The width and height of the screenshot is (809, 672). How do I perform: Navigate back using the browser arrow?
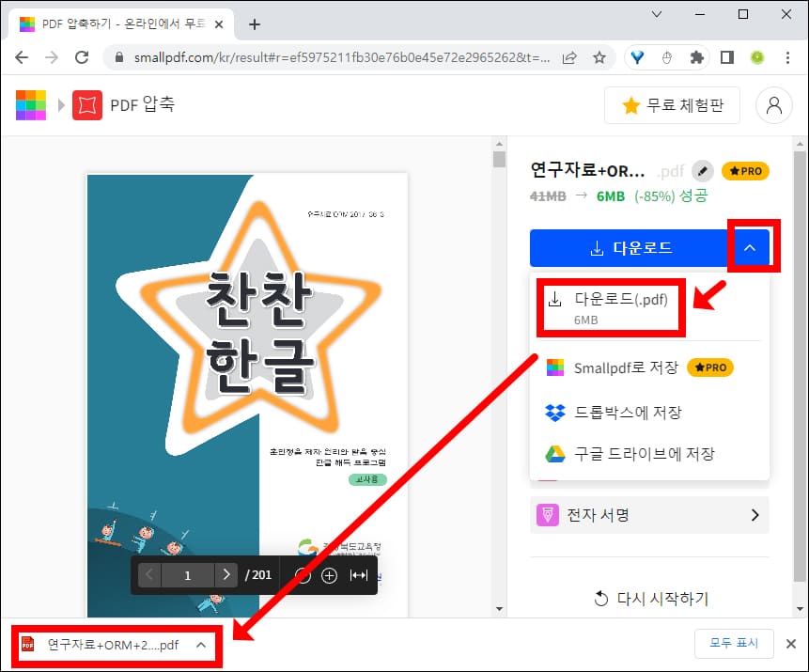click(22, 57)
